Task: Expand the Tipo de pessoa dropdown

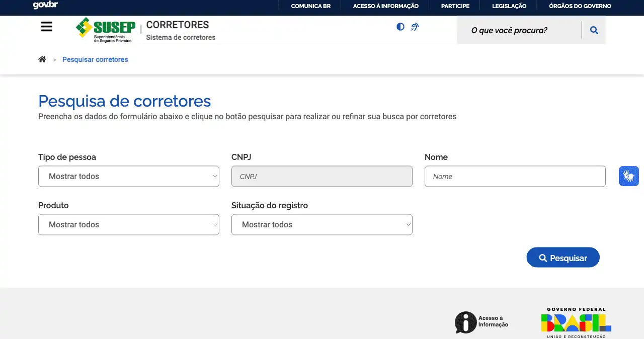Action: click(x=129, y=177)
